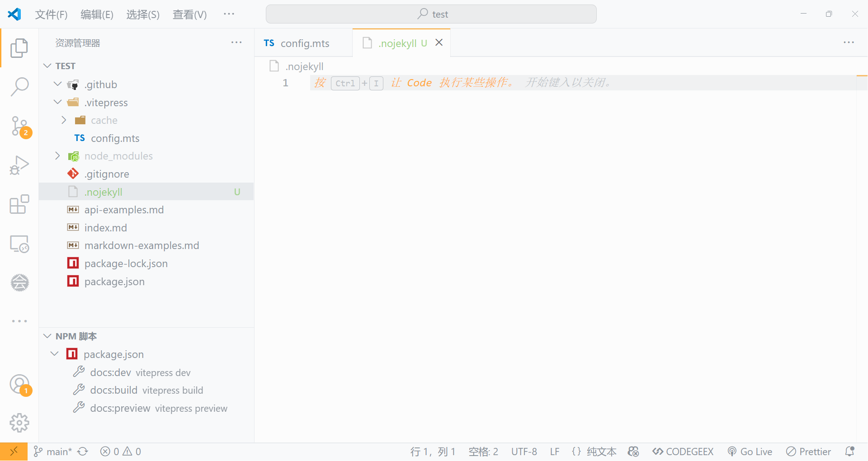Show more menu bar items
868x461 pixels.
pyautogui.click(x=229, y=14)
